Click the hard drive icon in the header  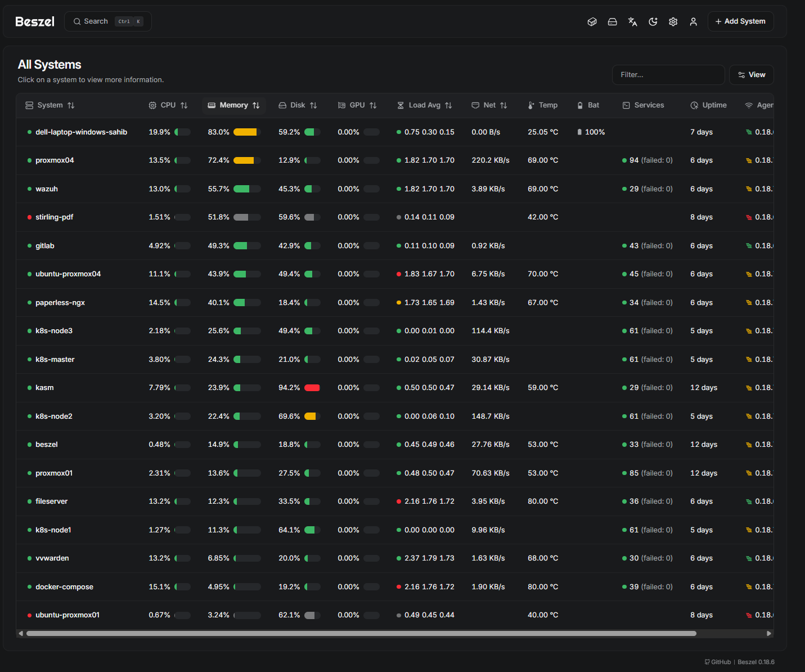[613, 21]
